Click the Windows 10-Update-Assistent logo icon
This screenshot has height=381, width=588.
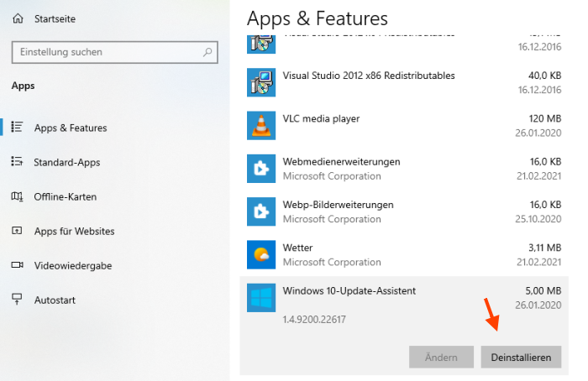click(x=260, y=297)
